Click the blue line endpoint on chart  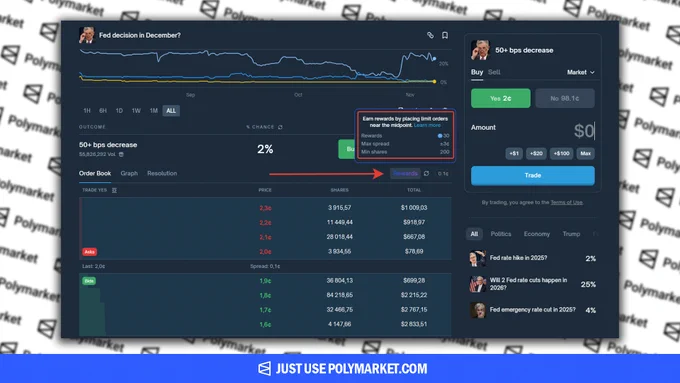pos(434,59)
